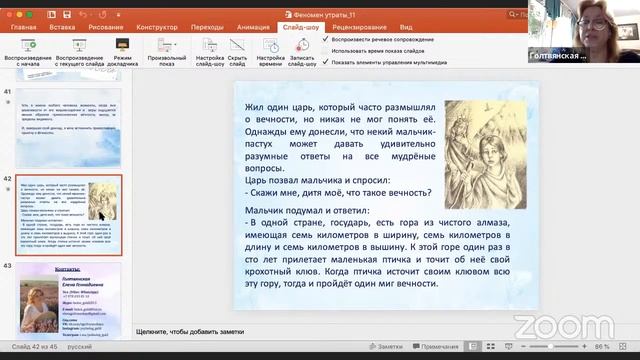This screenshot has height=360, width=640.
Task: Click русский language indicator in status bar
Action: (x=80, y=347)
